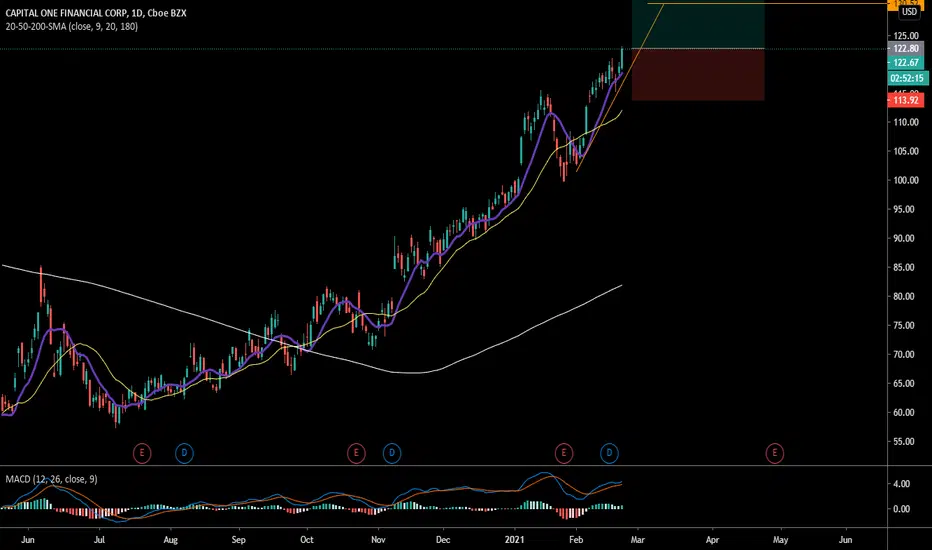Open the earnings E marker in late October
Viewport: 932px width, 550px height.
356,453
